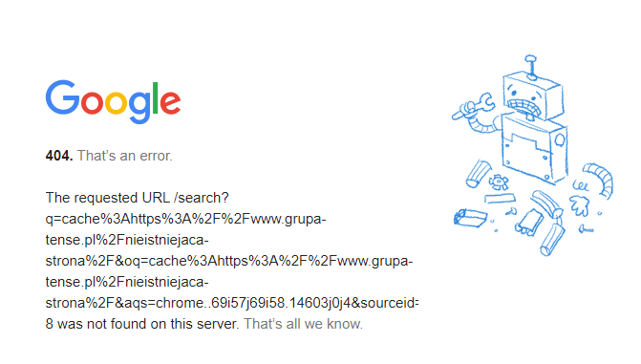Click the blue capital G in the logo
The height and width of the screenshot is (364, 641).
coord(62,96)
